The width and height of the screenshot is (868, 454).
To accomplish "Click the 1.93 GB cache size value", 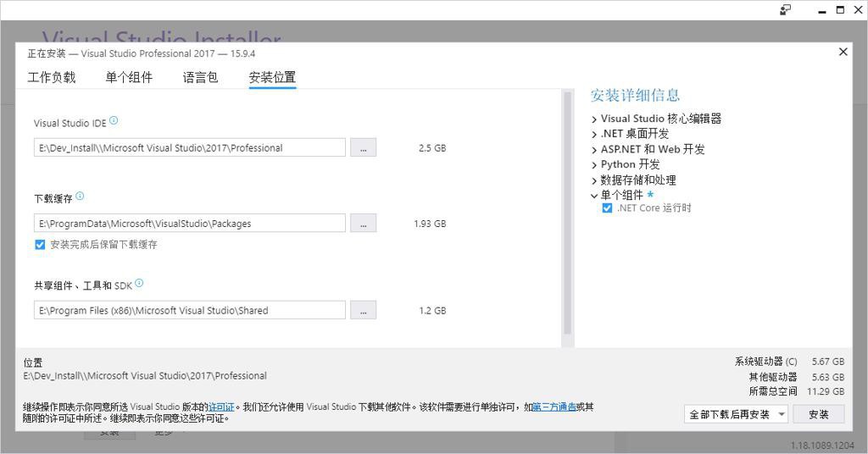I will 430,224.
